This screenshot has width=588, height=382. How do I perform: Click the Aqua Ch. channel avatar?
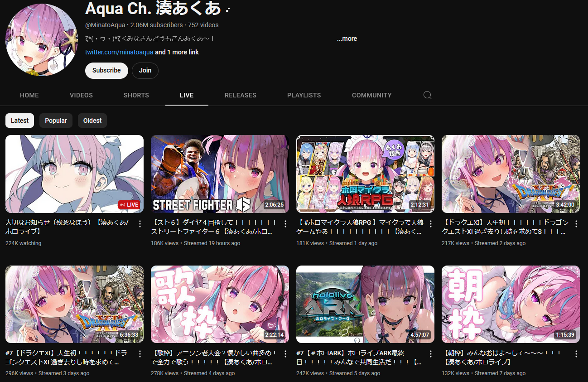click(x=42, y=40)
